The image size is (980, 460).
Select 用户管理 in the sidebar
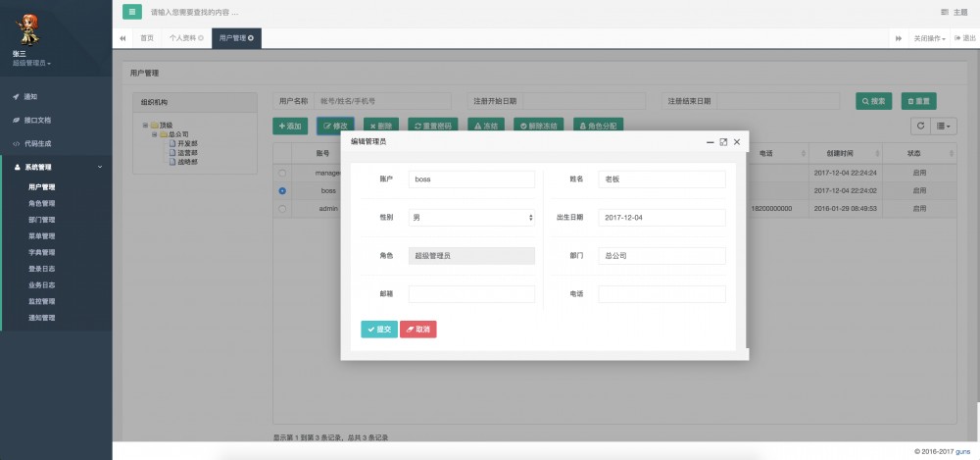[x=42, y=187]
